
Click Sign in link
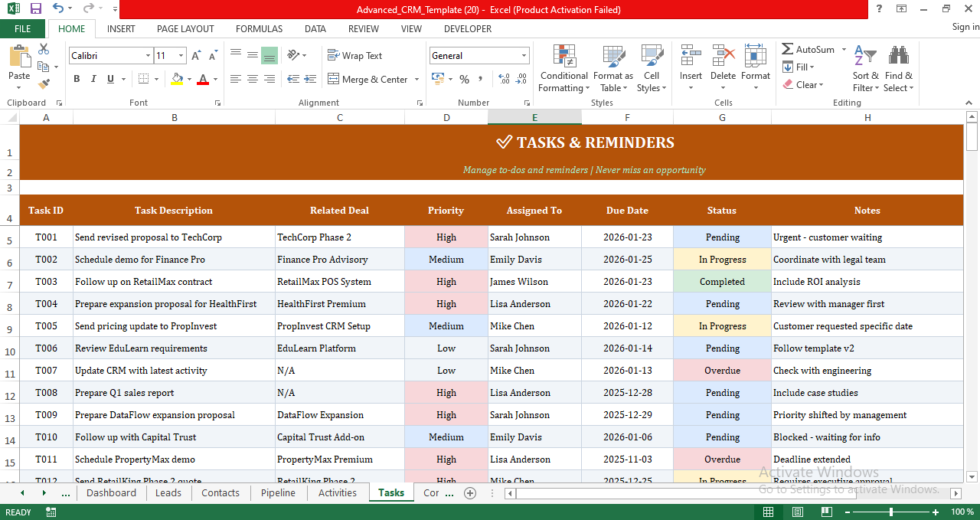[x=965, y=27]
